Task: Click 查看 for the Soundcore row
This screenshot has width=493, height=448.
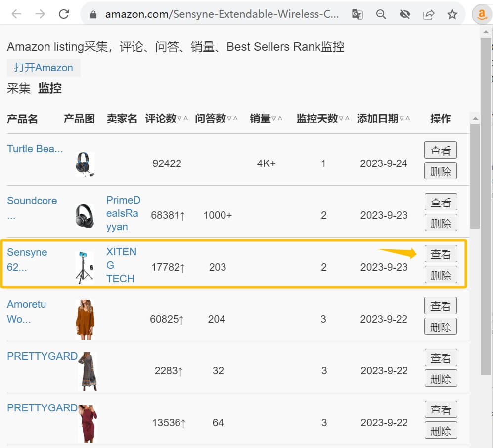Action: pyautogui.click(x=441, y=202)
